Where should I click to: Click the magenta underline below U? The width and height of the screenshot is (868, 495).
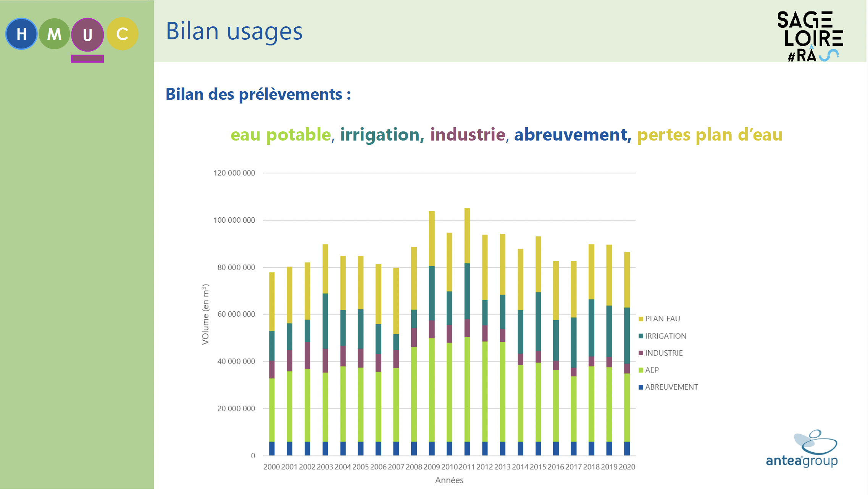pos(87,58)
